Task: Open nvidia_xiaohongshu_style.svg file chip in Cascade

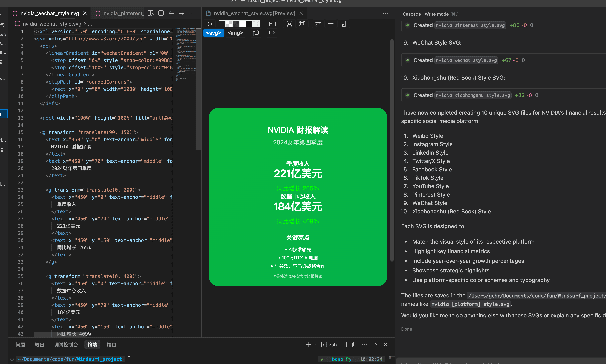Action: point(473,95)
